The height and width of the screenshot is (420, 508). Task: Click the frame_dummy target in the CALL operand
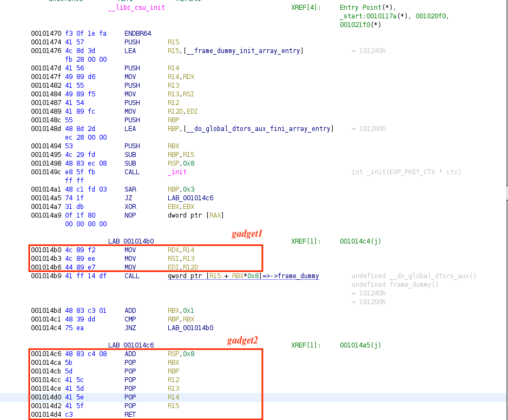point(298,276)
